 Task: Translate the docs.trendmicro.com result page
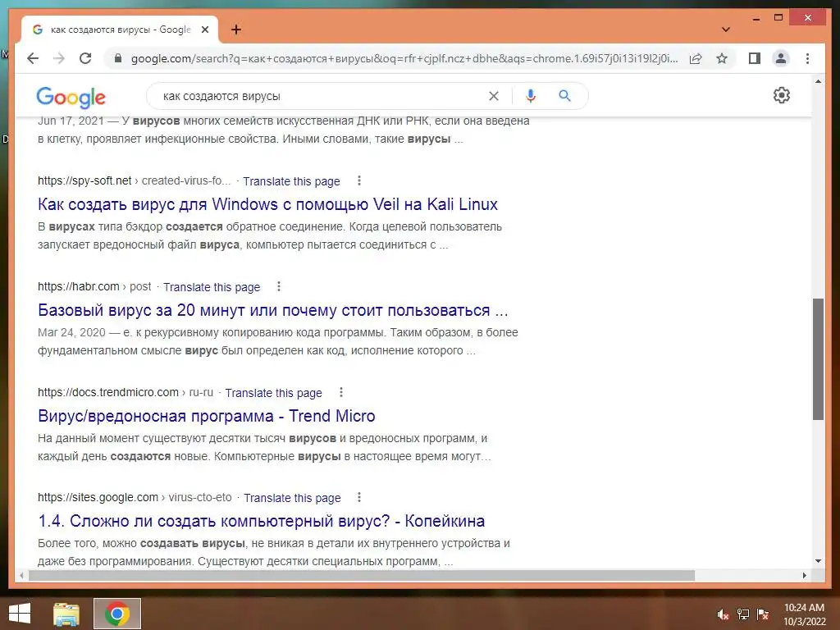273,393
